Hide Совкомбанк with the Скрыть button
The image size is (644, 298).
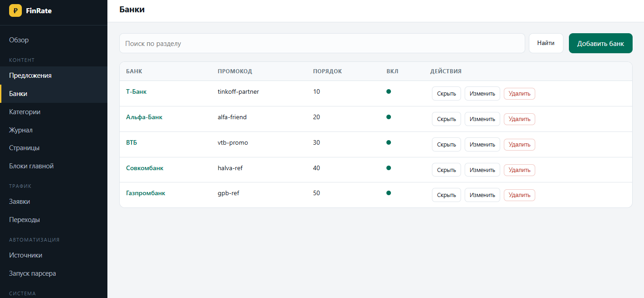(x=446, y=170)
